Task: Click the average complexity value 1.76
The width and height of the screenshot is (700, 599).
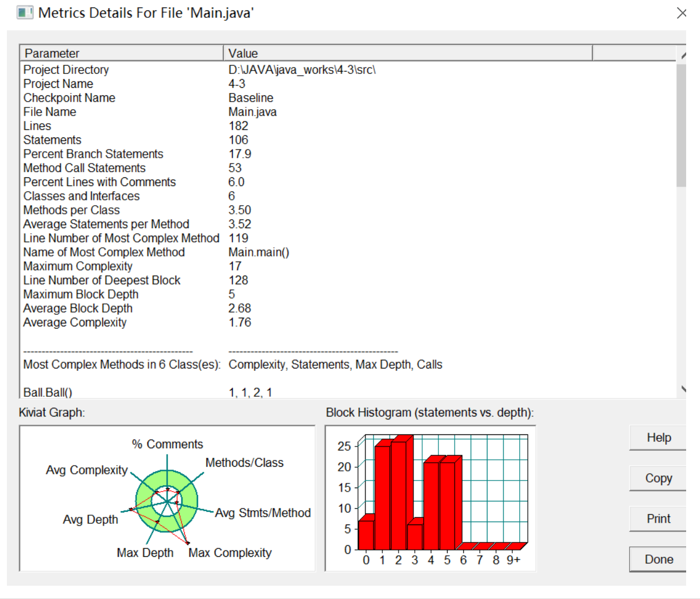Action: point(240,322)
